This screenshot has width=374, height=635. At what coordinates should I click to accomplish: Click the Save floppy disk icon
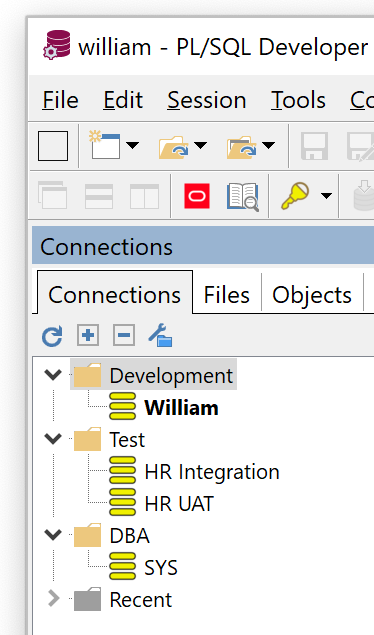(314, 146)
